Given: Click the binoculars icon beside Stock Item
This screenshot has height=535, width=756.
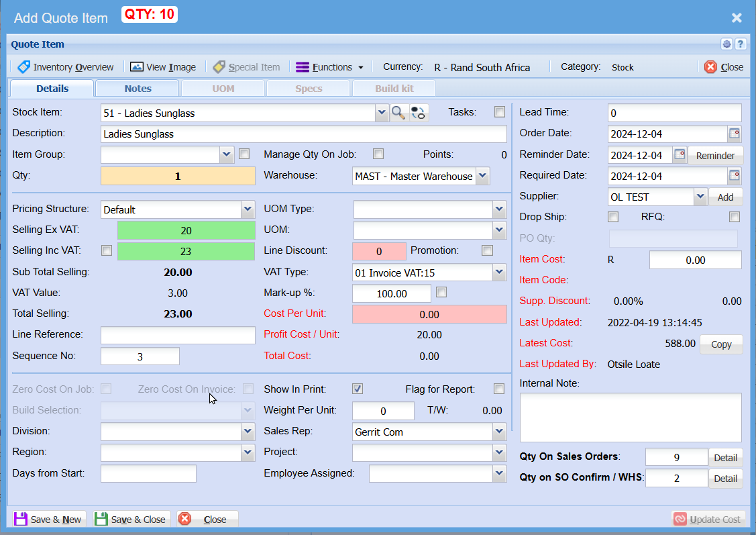Looking at the screenshot, I should click(419, 113).
